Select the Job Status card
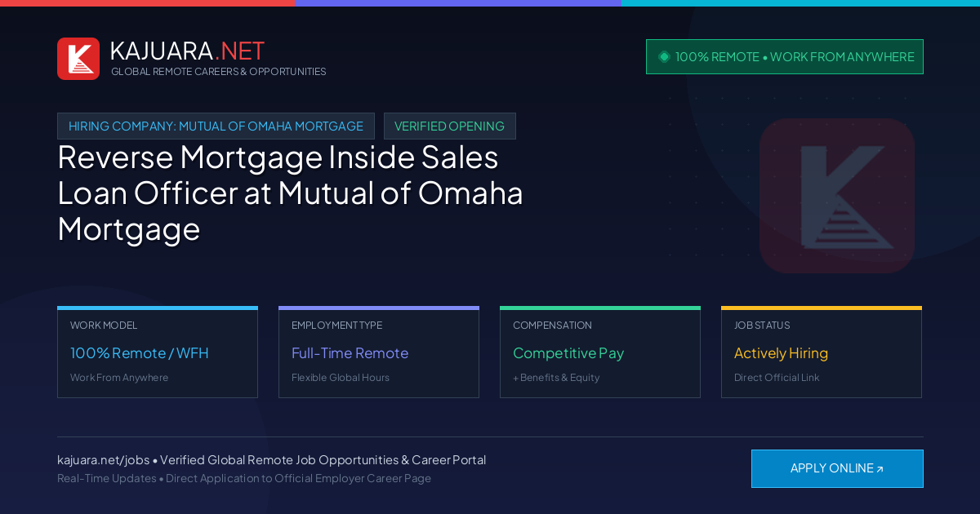Screen dimensions: 980x514 tap(822, 352)
